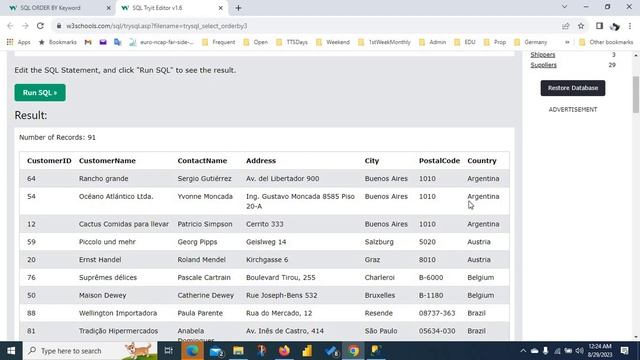Go back to previous page
The image size is (640, 360).
tap(10, 26)
